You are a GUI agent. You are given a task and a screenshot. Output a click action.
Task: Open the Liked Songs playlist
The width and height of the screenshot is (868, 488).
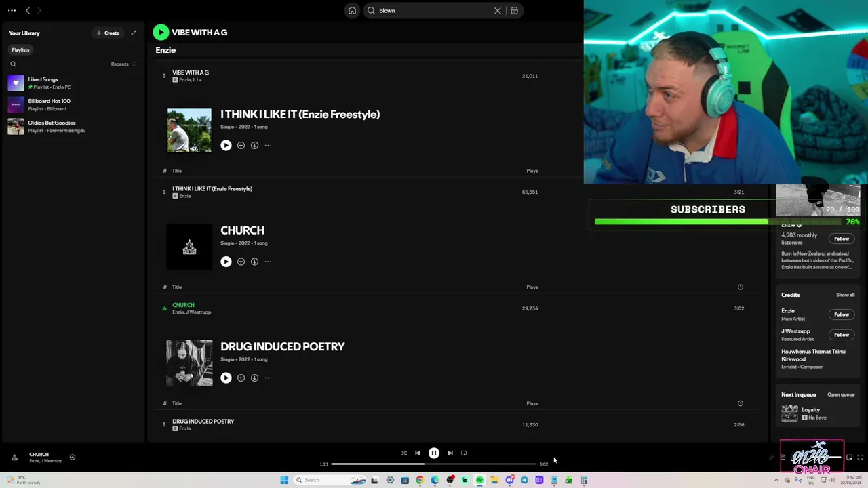(x=73, y=83)
